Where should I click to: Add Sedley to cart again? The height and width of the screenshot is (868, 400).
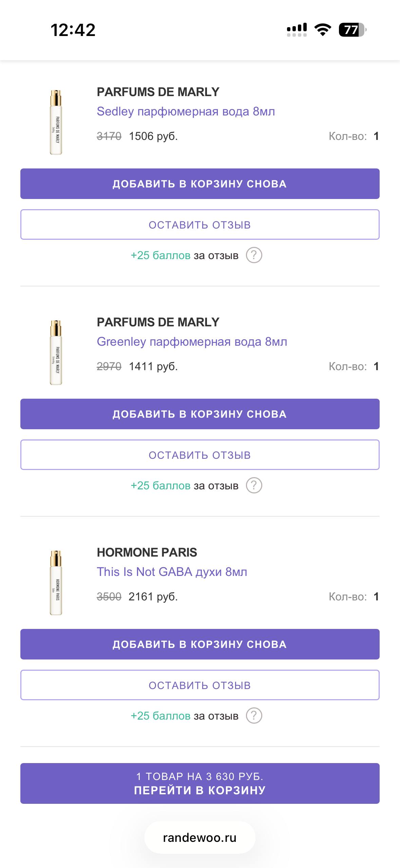[200, 184]
